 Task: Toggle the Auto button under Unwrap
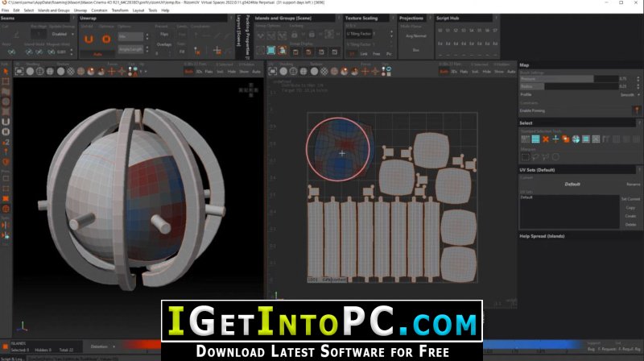[97, 54]
